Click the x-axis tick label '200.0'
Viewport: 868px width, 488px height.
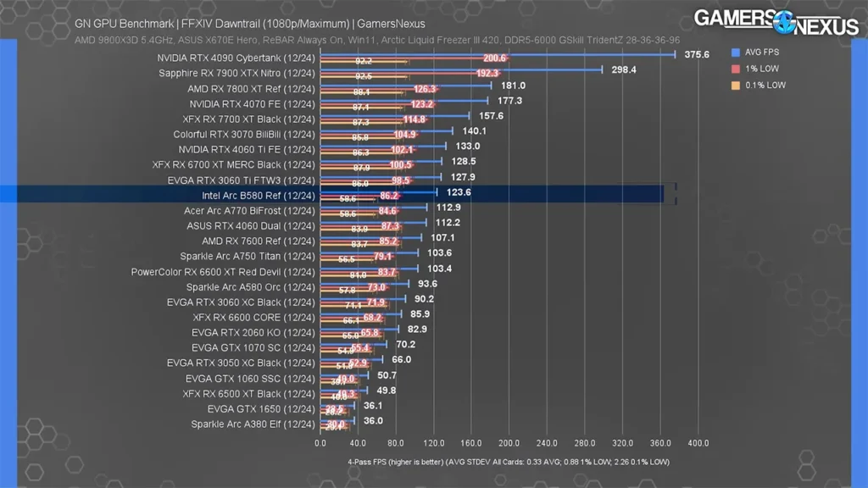509,443
